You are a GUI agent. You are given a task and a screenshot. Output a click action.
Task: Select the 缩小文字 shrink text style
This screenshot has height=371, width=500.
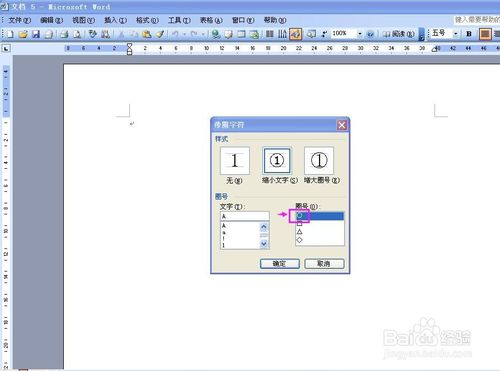tap(277, 160)
